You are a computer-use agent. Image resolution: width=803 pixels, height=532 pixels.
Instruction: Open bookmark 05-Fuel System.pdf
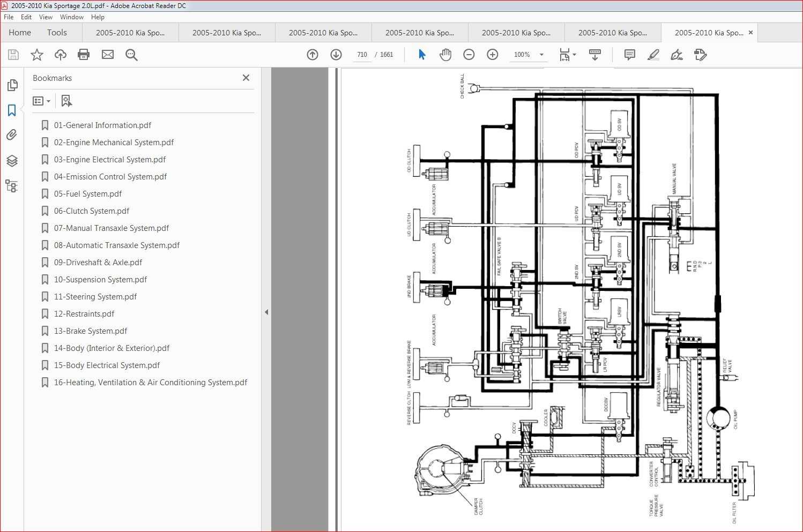pos(88,194)
